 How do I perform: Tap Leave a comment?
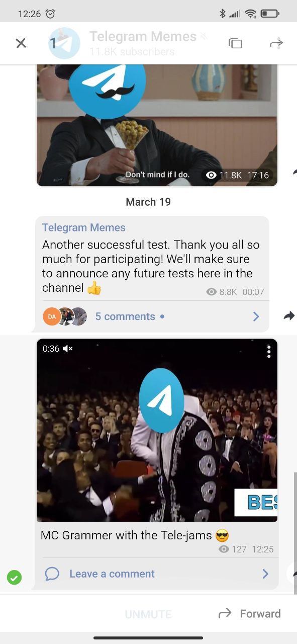pyautogui.click(x=112, y=574)
